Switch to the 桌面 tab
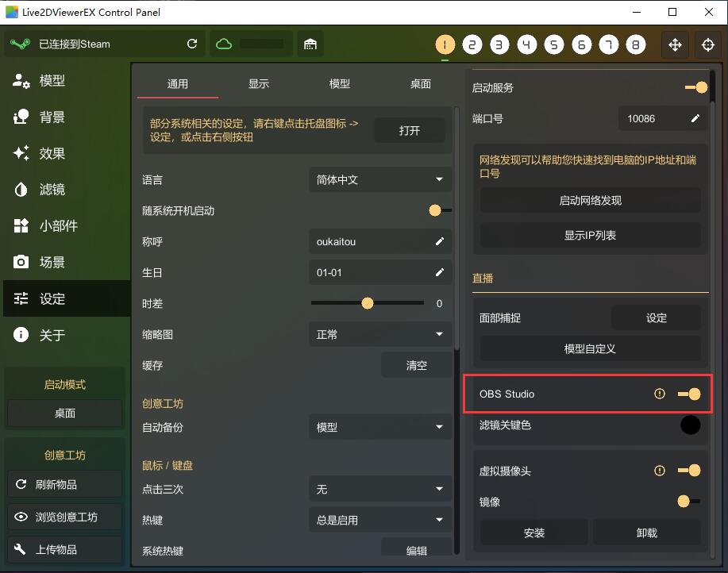The height and width of the screenshot is (573, 728). pos(420,84)
